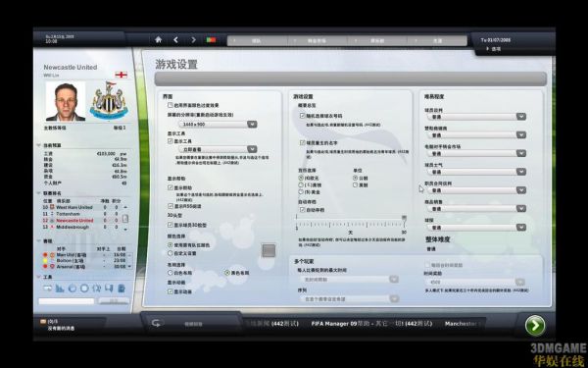Open the 电脑对手转会市场 difficulty dropdown
The height and width of the screenshot is (368, 588).
(476, 153)
